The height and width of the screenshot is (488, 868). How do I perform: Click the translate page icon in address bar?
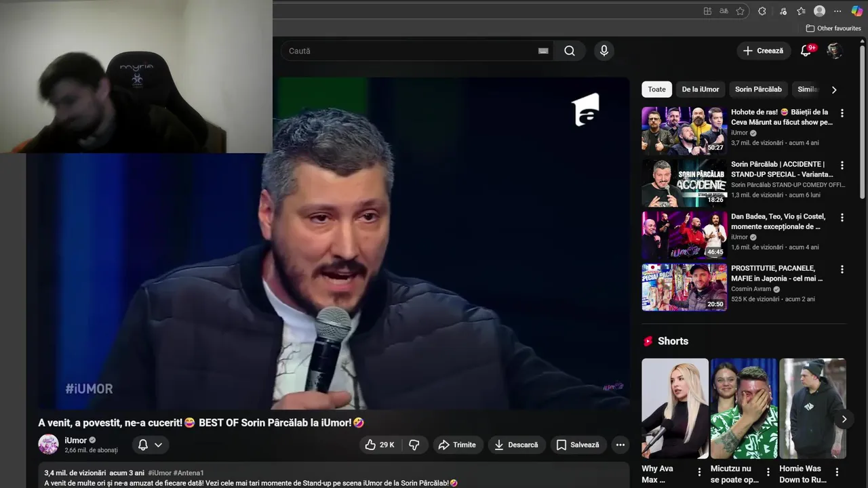(724, 11)
